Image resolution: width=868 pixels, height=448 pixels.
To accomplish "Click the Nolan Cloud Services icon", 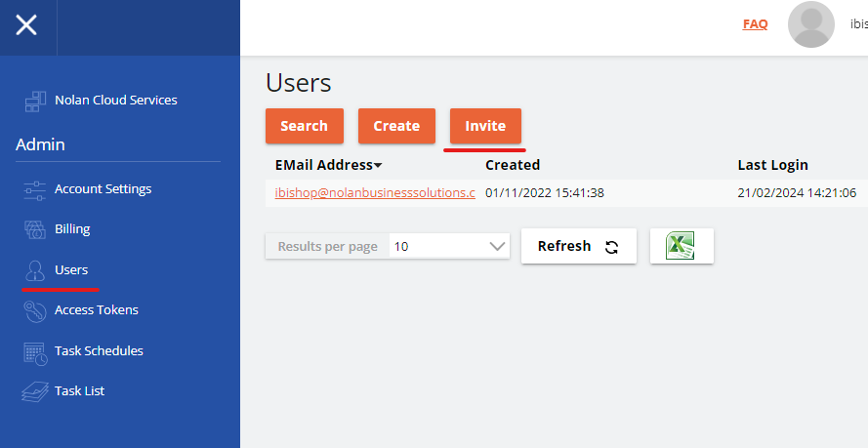I will coord(35,101).
